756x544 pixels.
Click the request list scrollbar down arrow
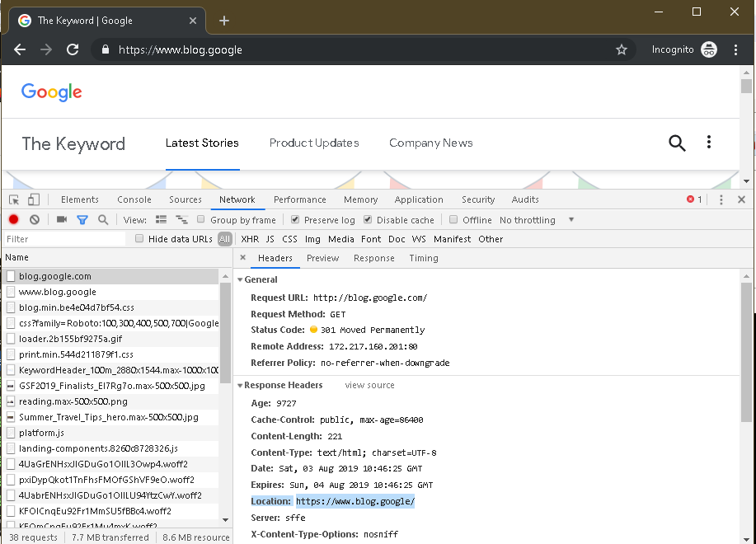[x=225, y=520]
